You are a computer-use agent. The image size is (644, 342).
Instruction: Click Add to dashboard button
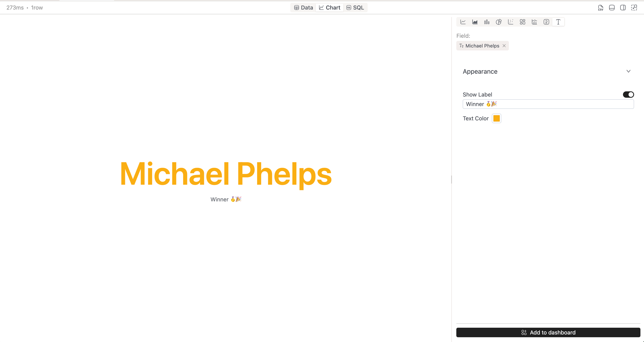tap(548, 332)
